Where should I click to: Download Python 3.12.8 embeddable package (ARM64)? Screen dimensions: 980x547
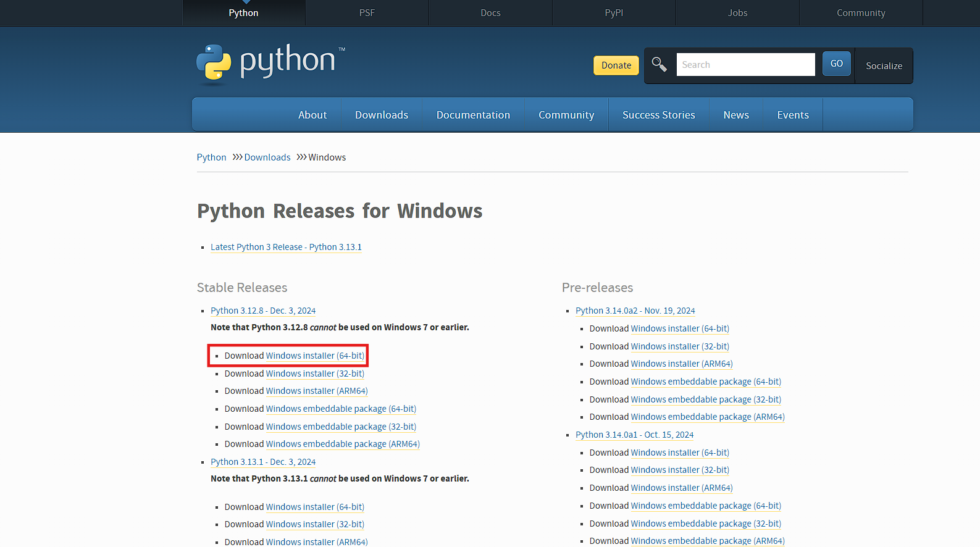343,444
